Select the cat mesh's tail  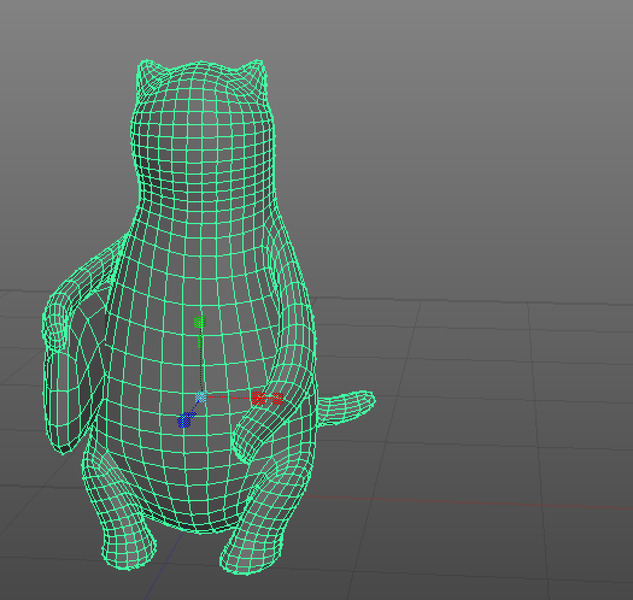point(346,407)
